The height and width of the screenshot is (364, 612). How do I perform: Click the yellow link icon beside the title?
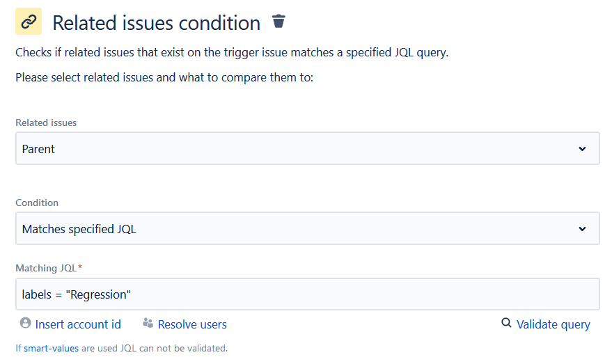point(29,22)
